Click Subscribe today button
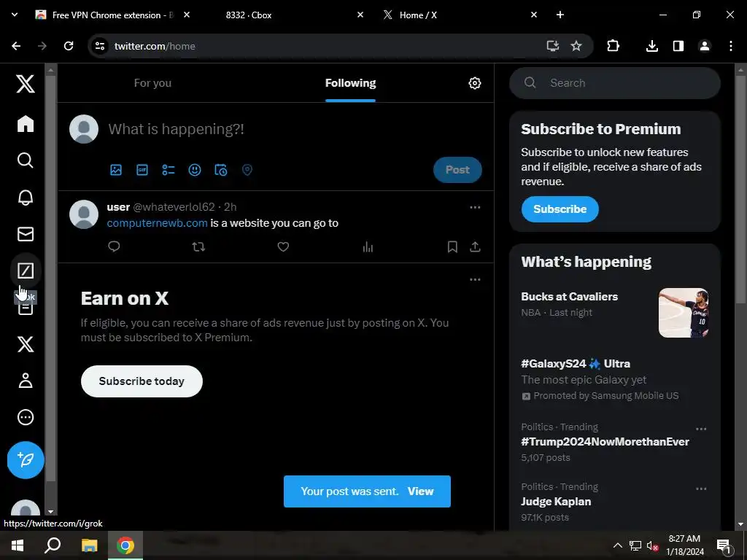Viewport: 747px width, 560px height. [142, 381]
